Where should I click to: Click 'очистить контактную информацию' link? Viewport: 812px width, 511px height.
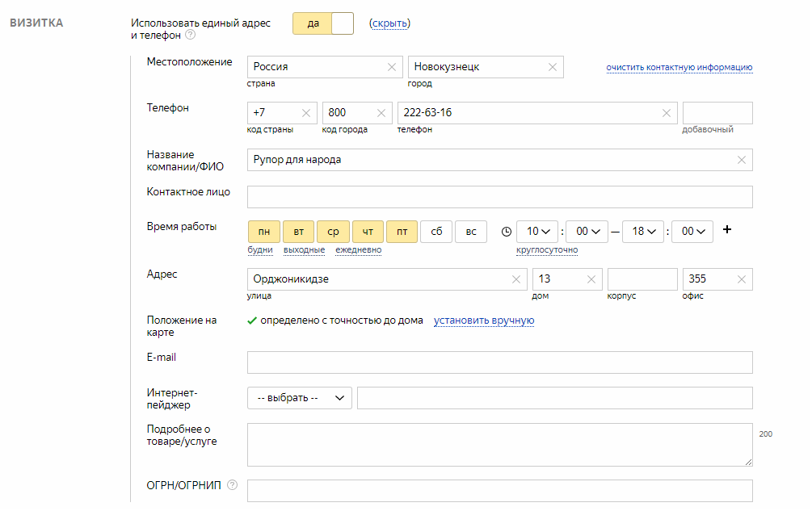679,67
